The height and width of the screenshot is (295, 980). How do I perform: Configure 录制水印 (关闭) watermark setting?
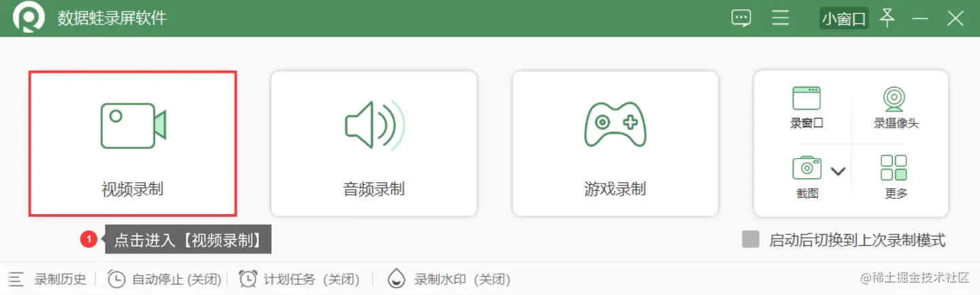(x=448, y=279)
